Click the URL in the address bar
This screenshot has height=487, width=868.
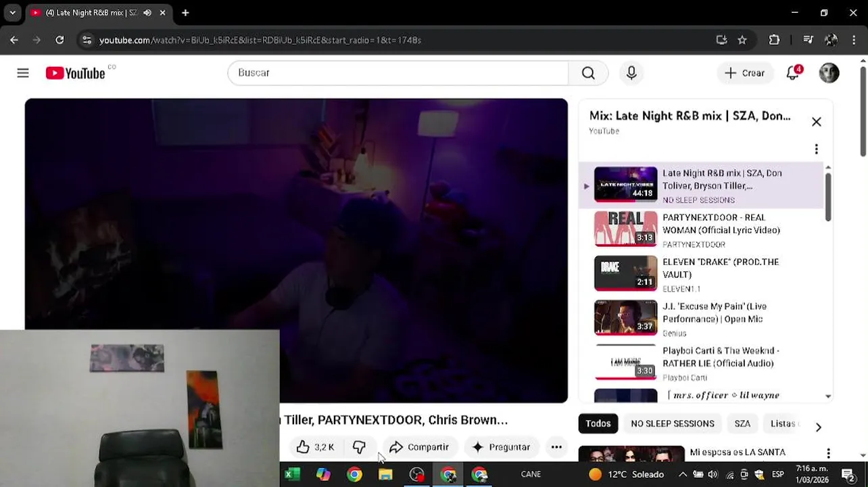point(260,40)
